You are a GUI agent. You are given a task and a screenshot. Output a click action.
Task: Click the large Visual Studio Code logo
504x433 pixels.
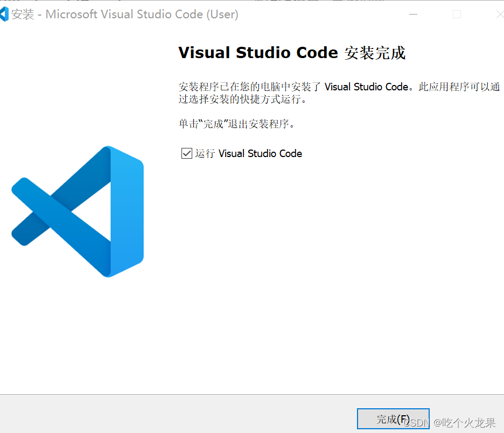[x=78, y=211]
